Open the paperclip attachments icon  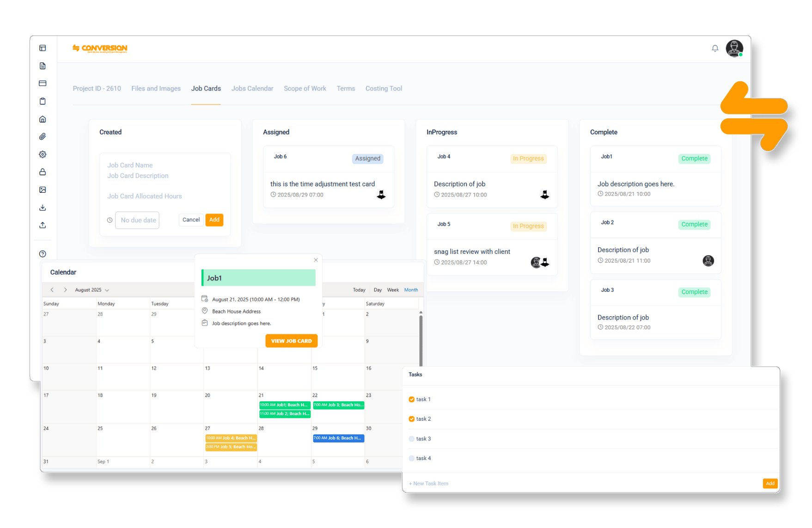pyautogui.click(x=43, y=137)
